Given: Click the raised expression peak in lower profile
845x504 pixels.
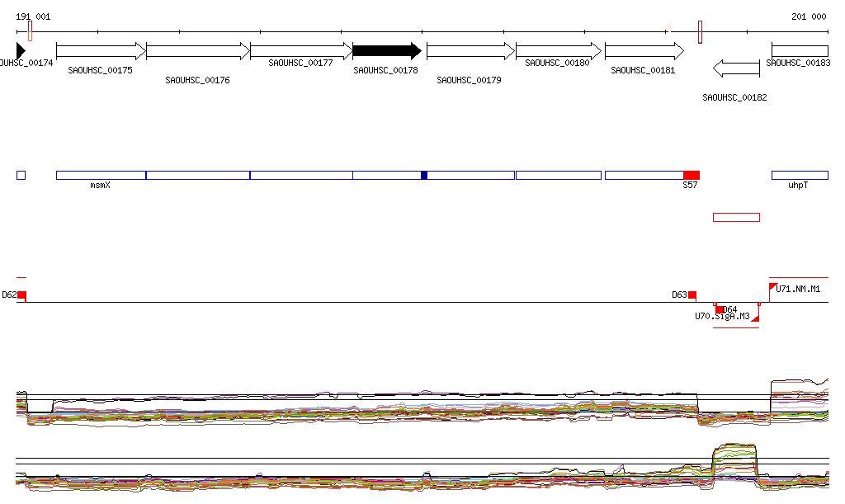Looking at the screenshot, I should click(734, 463).
